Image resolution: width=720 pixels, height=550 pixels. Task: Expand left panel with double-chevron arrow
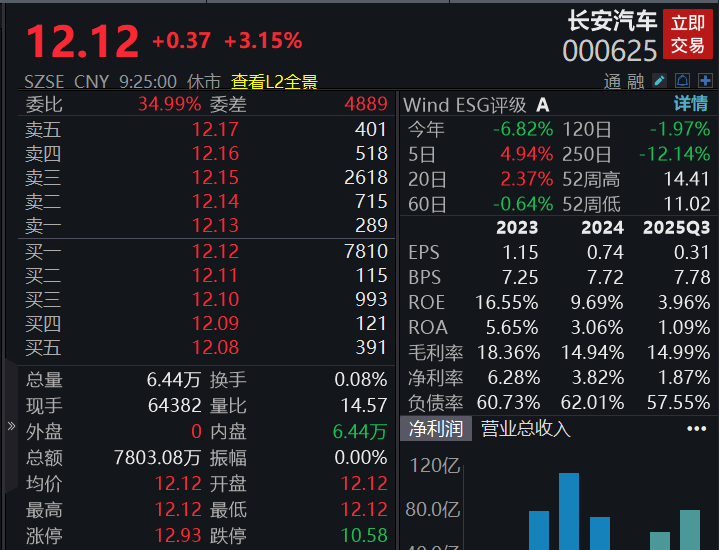click(11, 426)
